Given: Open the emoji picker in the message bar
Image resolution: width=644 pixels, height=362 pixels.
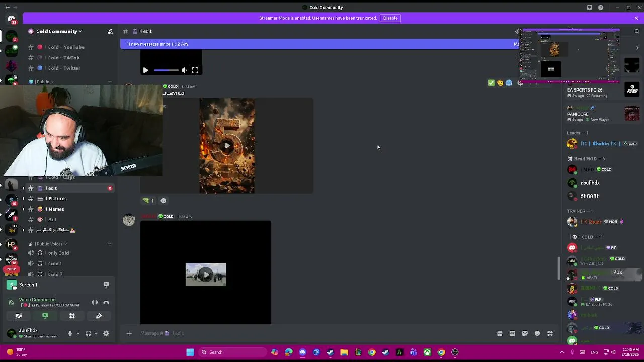Looking at the screenshot, I should [x=537, y=333].
